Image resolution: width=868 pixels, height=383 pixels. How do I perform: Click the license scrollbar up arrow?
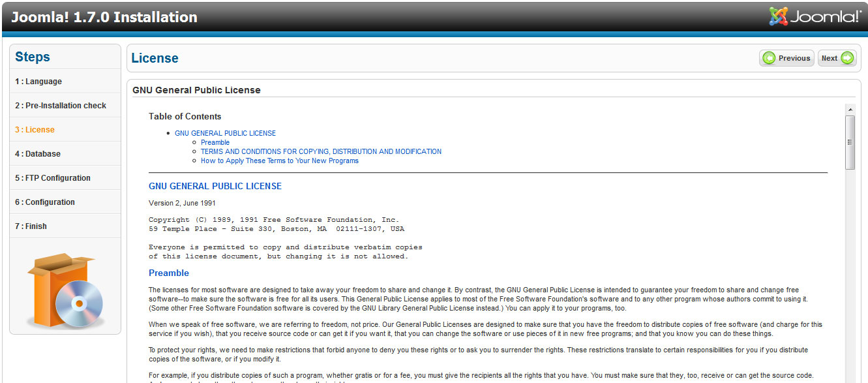850,109
